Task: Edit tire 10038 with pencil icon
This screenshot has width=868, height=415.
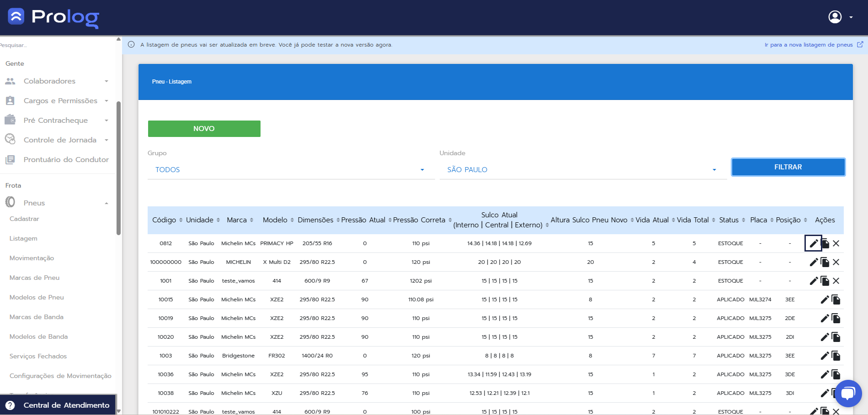Action: 825,393
